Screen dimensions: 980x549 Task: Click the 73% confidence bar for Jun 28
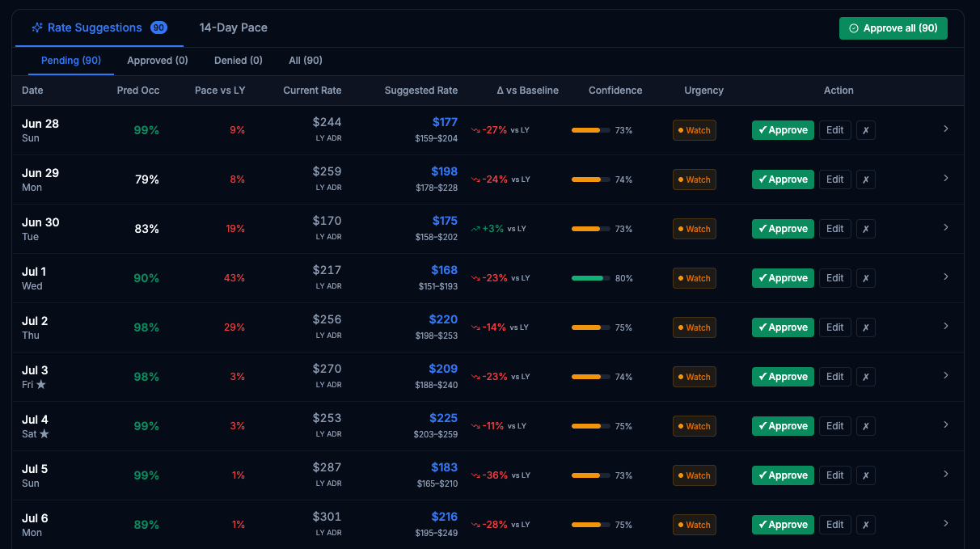(591, 130)
